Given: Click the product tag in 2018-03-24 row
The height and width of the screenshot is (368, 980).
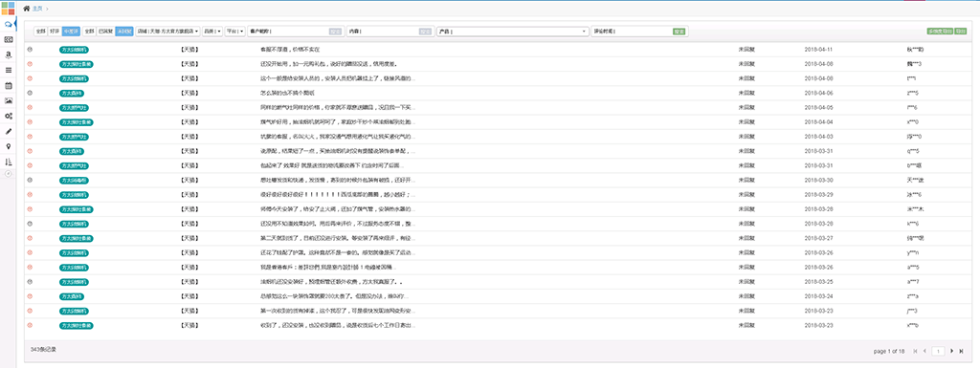Looking at the screenshot, I should click(x=72, y=296).
